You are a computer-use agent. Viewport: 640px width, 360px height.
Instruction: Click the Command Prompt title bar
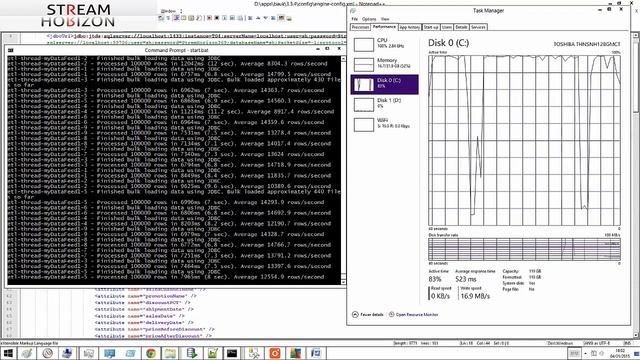(176, 50)
